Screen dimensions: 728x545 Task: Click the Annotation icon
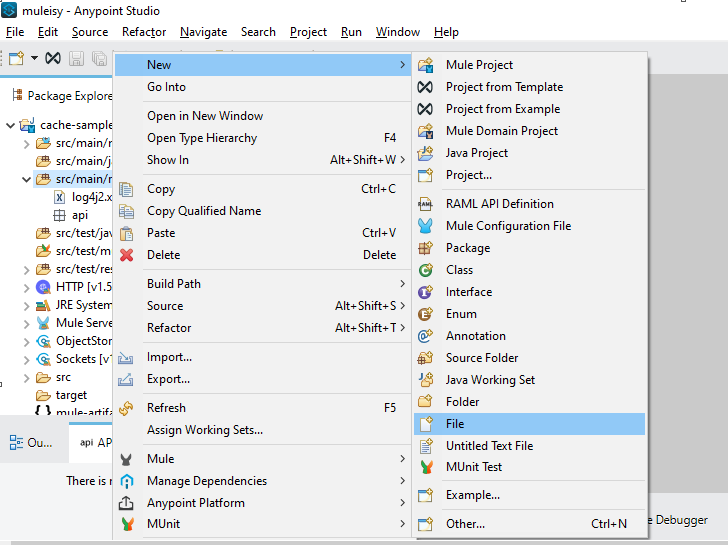click(x=425, y=336)
